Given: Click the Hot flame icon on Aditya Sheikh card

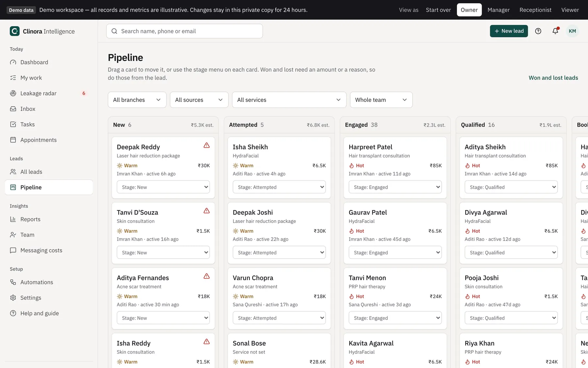Looking at the screenshot, I should coord(467,166).
